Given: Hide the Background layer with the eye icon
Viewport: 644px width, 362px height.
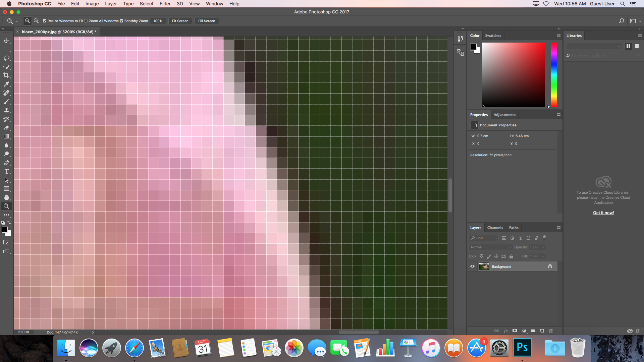Looking at the screenshot, I should [472, 266].
